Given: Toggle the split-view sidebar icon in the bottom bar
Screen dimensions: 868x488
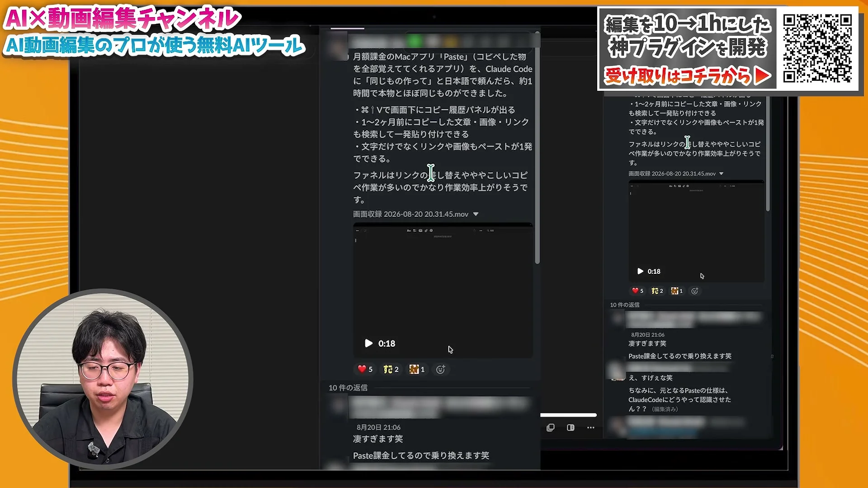Looking at the screenshot, I should pos(571,427).
